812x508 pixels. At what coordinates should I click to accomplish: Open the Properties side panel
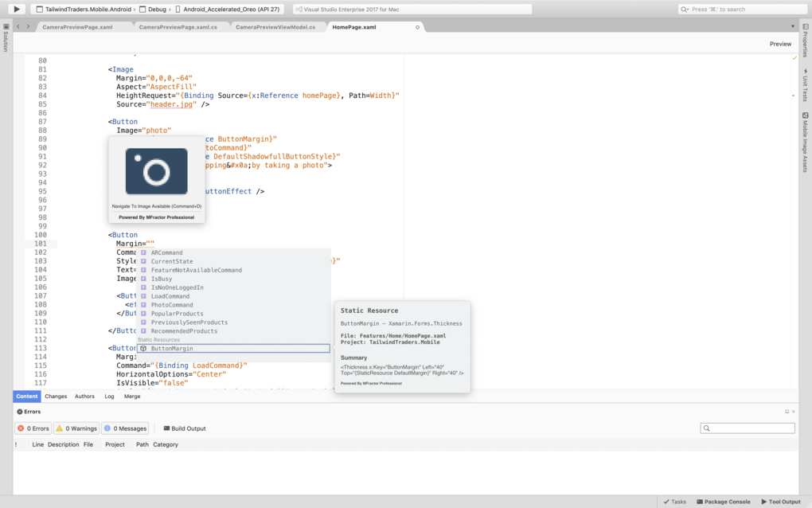pyautogui.click(x=806, y=41)
